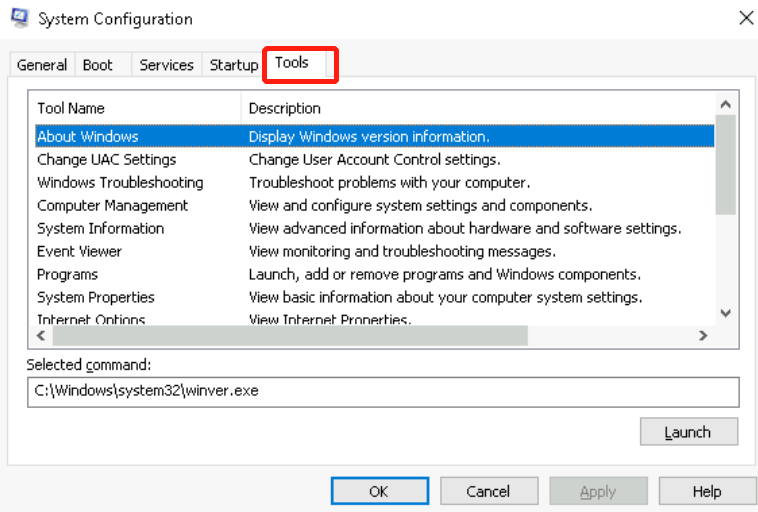The width and height of the screenshot is (758, 512).
Task: Pick the Computer Management entry
Action: [x=112, y=205]
